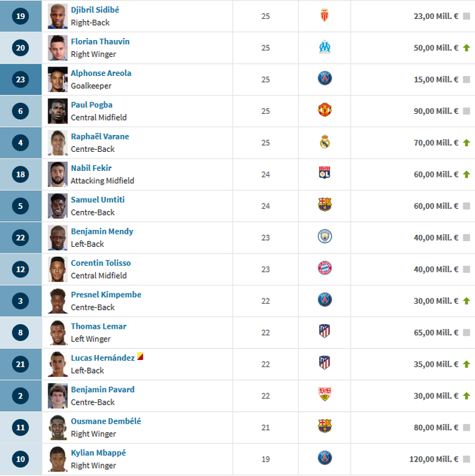Click the Real Madrid crest for Varane
Viewport: 475px width, 476px height.
coord(324,142)
